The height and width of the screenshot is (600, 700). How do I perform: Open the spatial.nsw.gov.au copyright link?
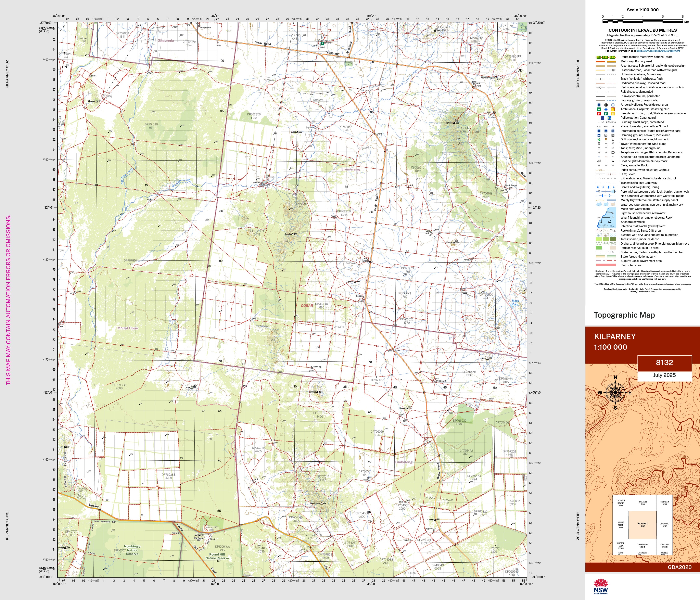point(658,51)
